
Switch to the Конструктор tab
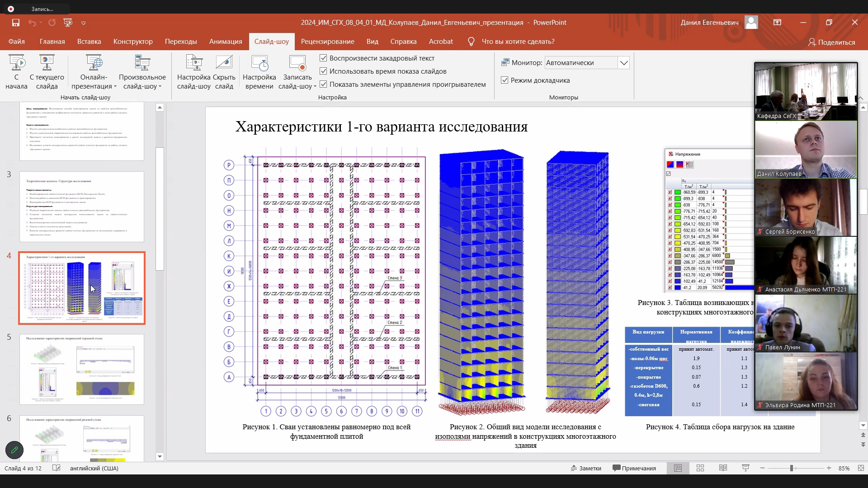(x=133, y=42)
